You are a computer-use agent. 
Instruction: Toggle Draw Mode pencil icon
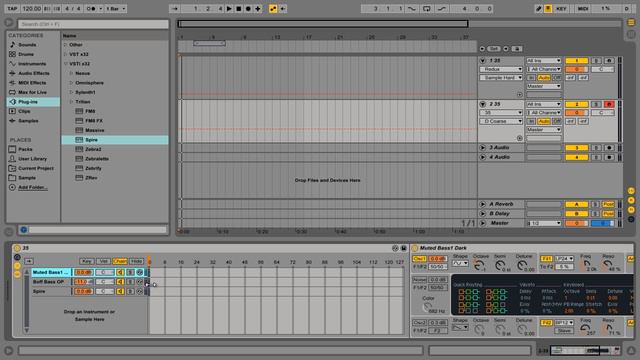(539, 9)
